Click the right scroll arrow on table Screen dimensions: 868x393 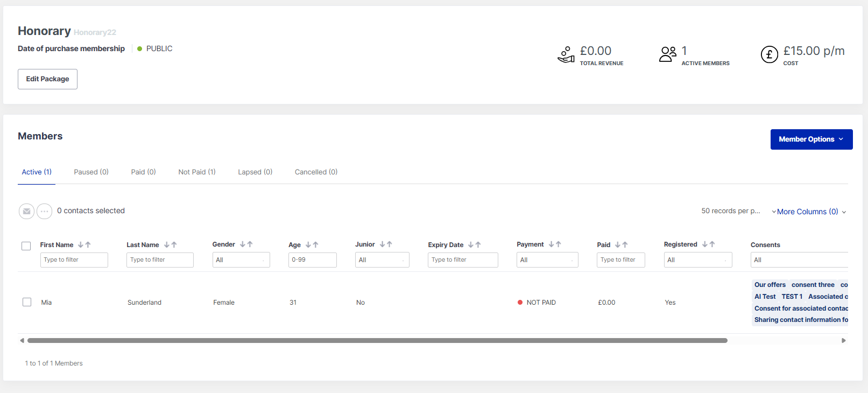843,340
